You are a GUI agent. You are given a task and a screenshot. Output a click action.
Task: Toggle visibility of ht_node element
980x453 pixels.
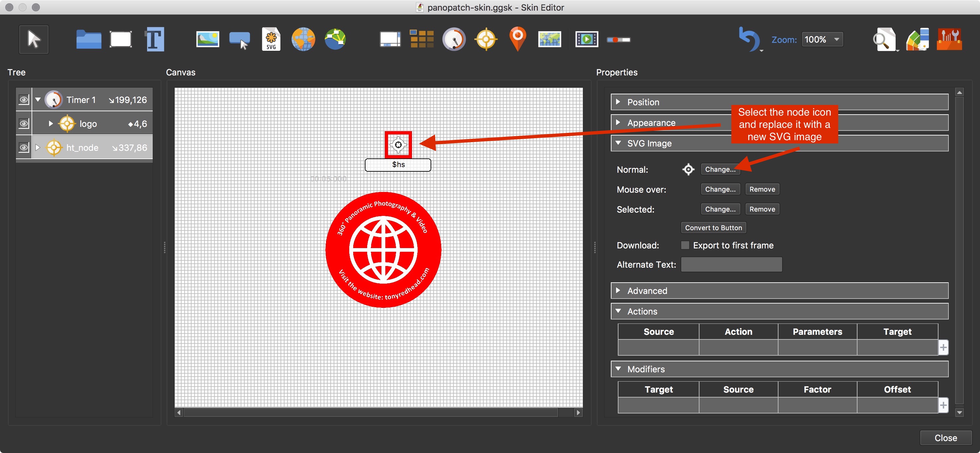click(24, 147)
